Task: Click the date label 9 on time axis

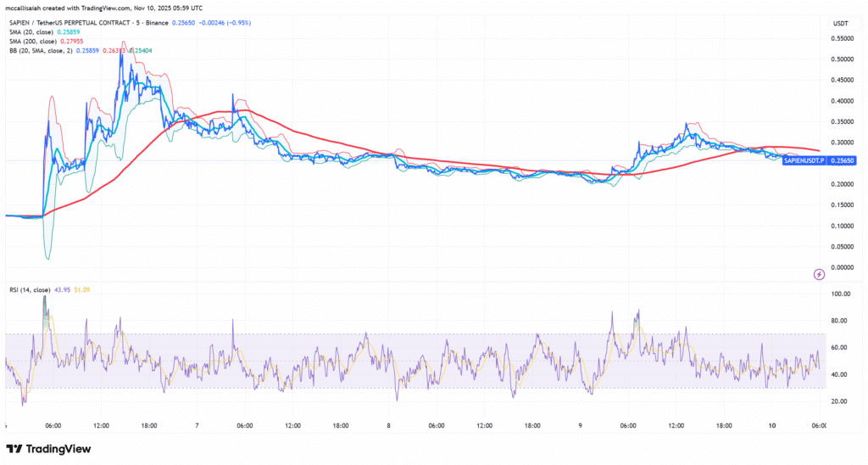Action: pos(579,424)
